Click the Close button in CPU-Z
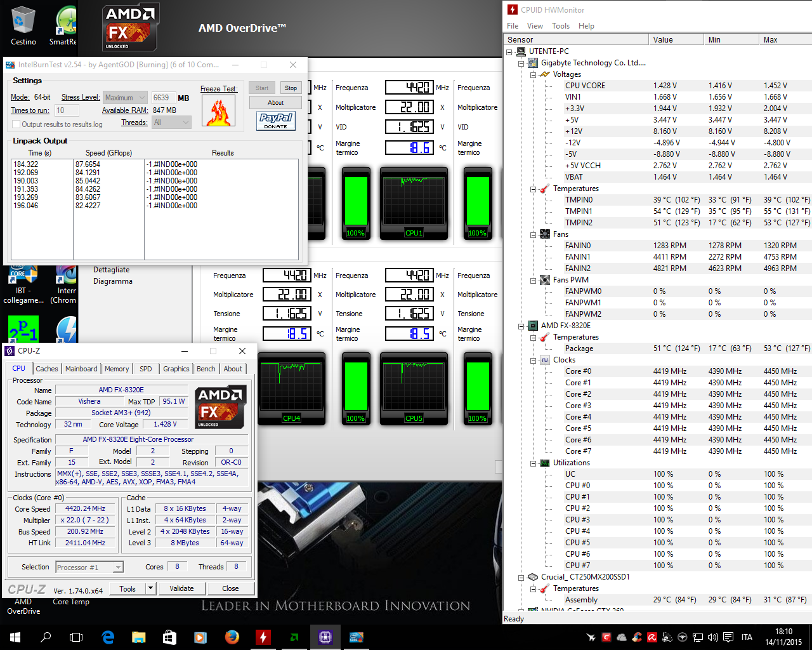 (230, 588)
